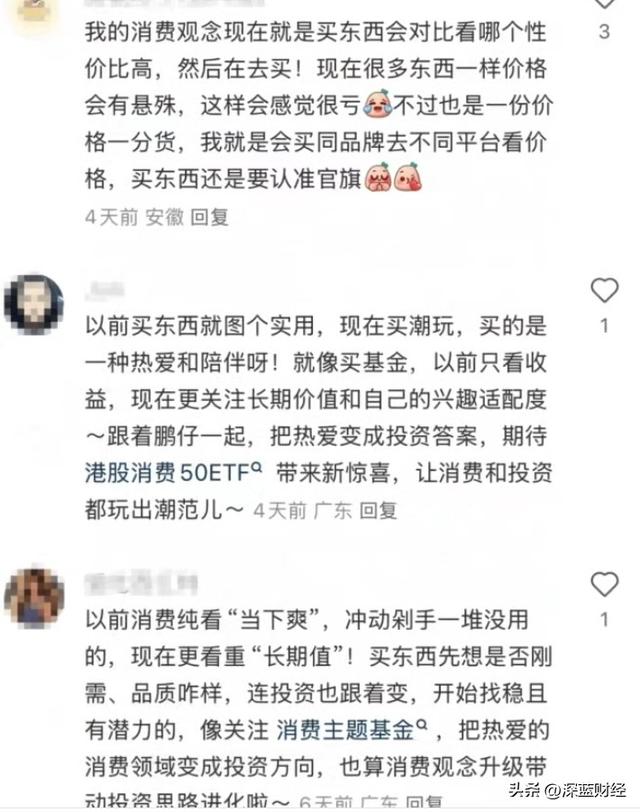Reply to the comment from 安徽
This screenshot has width=640, height=812.
(209, 218)
